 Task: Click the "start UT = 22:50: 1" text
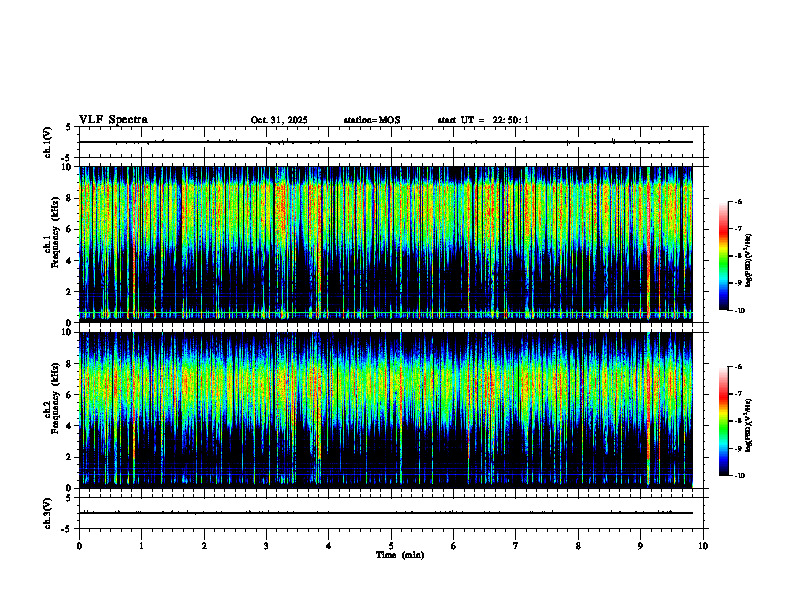483,120
